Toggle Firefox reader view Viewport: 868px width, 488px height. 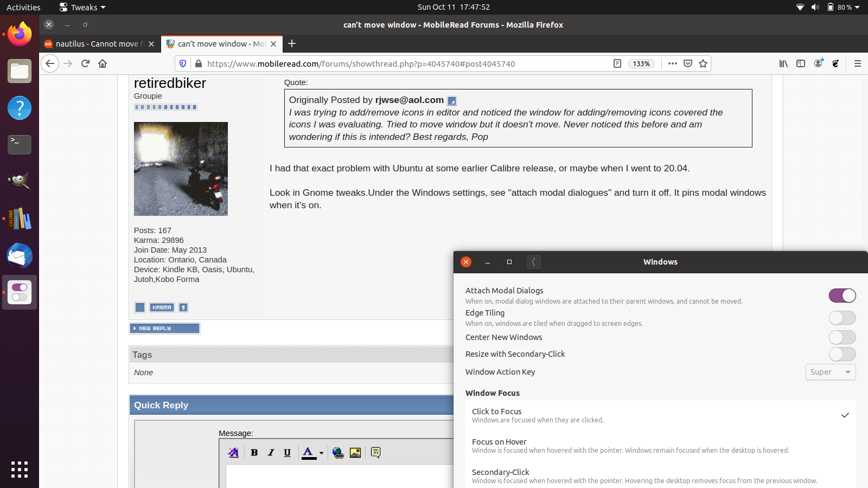[x=617, y=63]
